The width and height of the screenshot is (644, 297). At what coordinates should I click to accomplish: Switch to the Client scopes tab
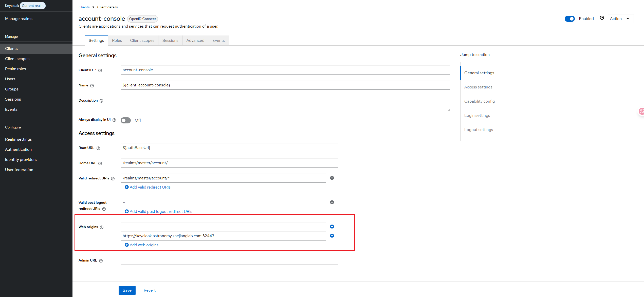point(142,41)
